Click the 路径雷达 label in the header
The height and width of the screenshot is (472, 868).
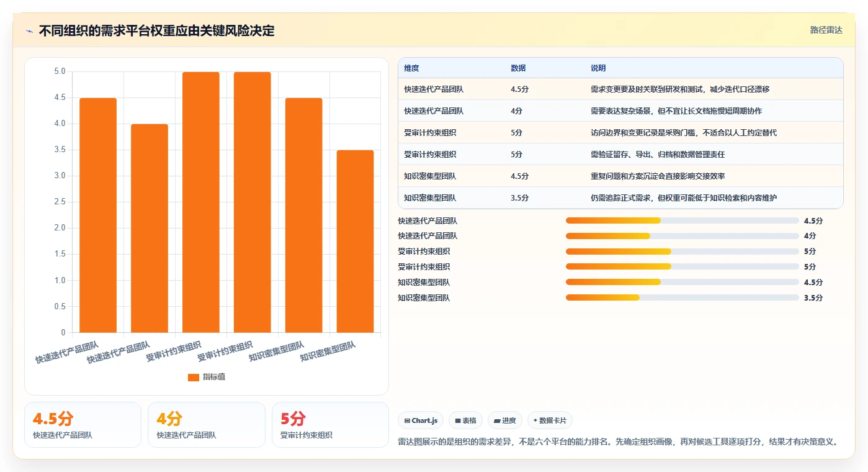826,30
